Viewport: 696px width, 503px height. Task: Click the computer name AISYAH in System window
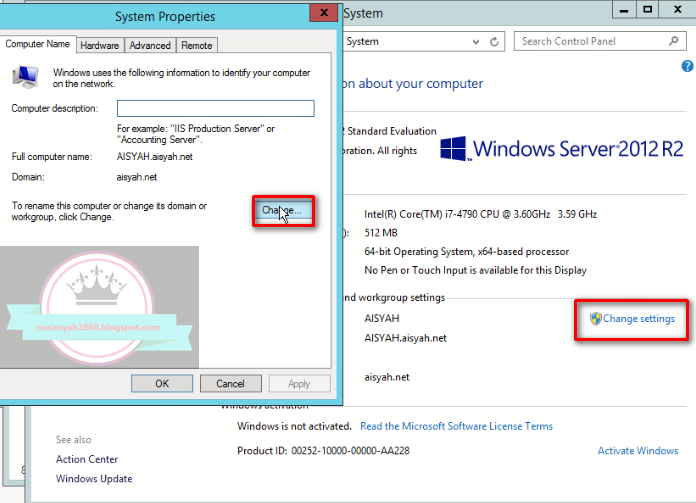tap(382, 318)
